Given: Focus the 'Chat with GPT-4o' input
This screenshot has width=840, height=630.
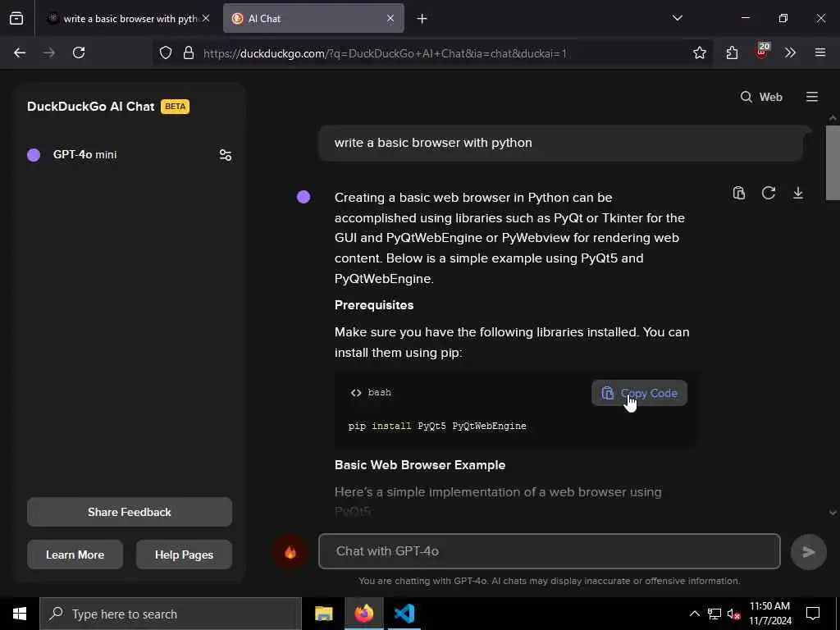Looking at the screenshot, I should tap(549, 551).
